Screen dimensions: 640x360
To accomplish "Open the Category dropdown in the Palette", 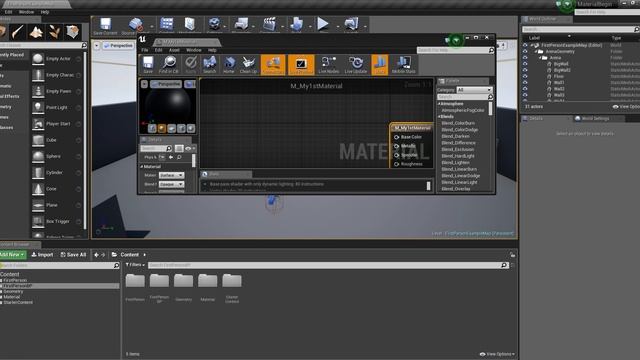I will (474, 90).
